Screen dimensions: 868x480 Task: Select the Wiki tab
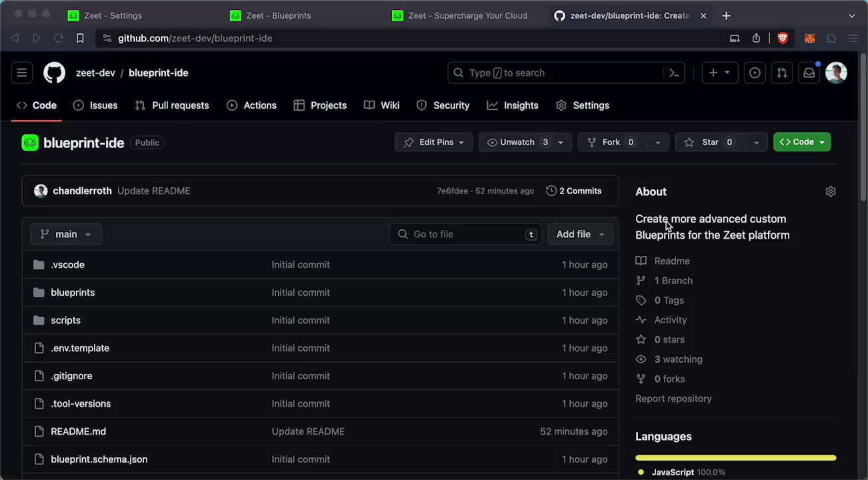382,105
